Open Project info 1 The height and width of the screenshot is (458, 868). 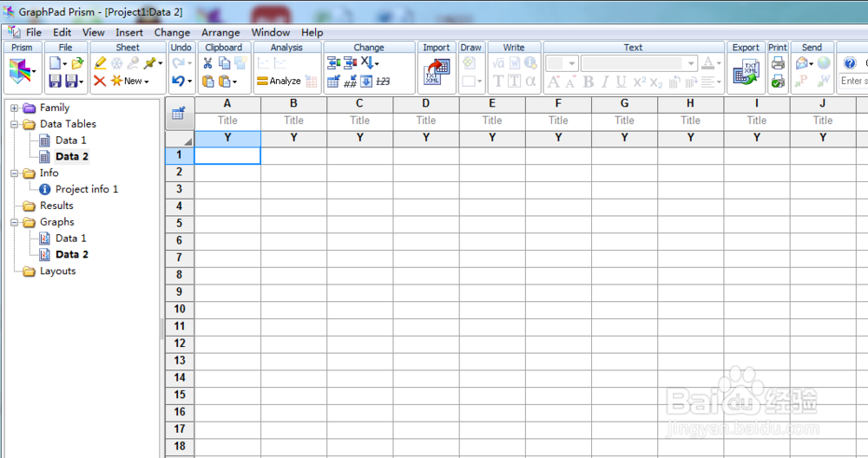coord(87,189)
